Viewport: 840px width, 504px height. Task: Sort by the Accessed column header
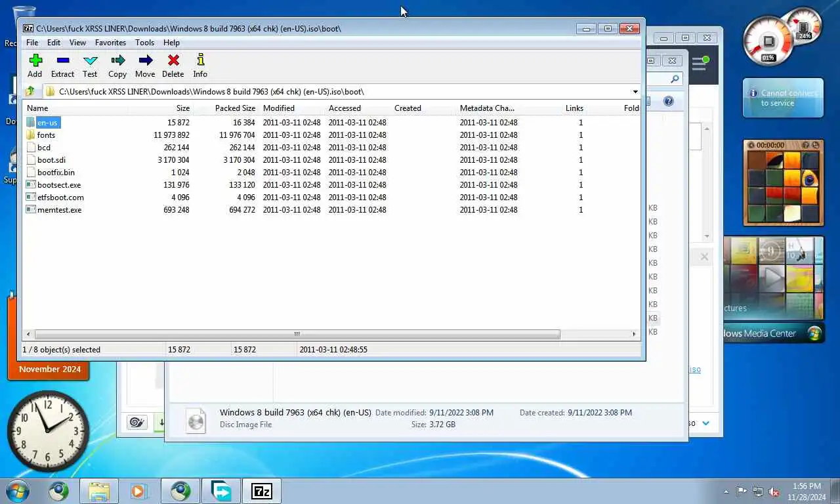click(356, 108)
